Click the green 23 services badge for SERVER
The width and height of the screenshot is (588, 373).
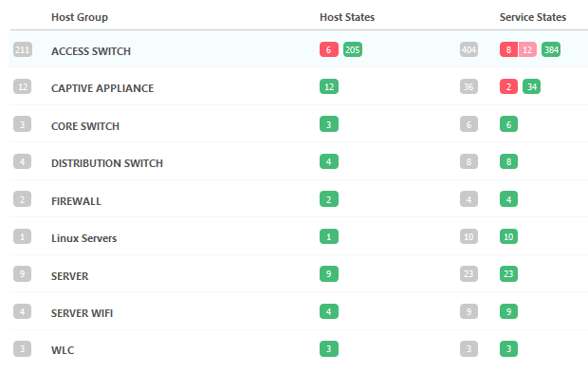tap(508, 274)
